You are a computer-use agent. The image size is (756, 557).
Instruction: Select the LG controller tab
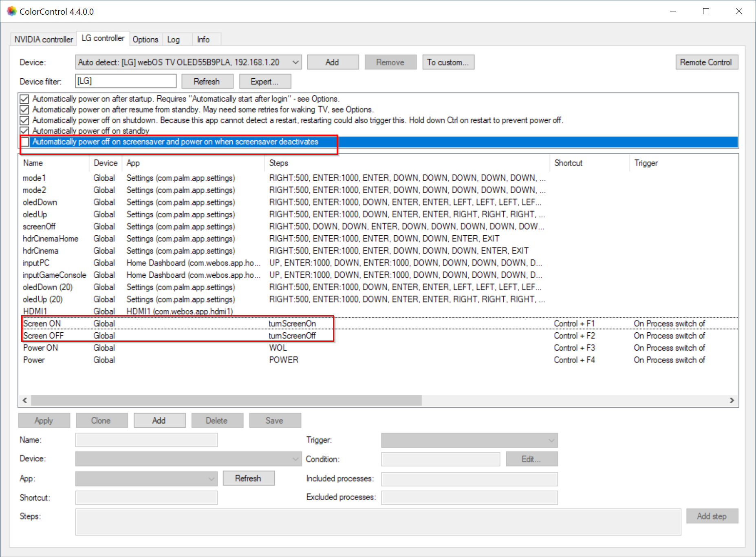tap(103, 38)
